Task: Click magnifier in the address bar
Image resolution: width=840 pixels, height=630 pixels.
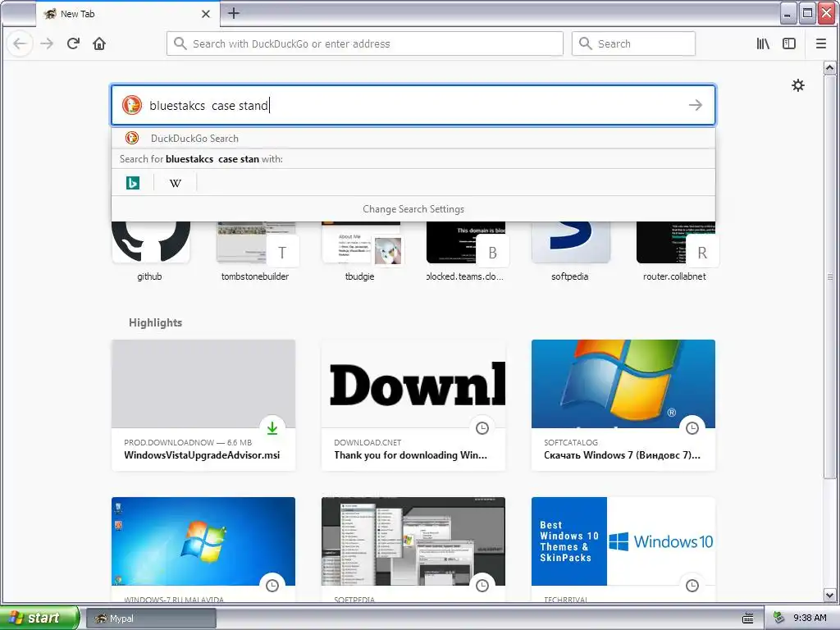Action: pyautogui.click(x=180, y=43)
